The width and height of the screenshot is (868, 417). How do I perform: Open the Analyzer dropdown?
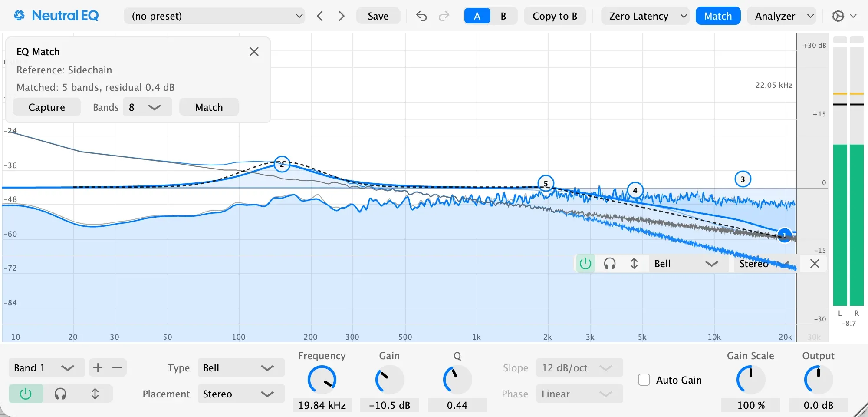click(x=781, y=16)
